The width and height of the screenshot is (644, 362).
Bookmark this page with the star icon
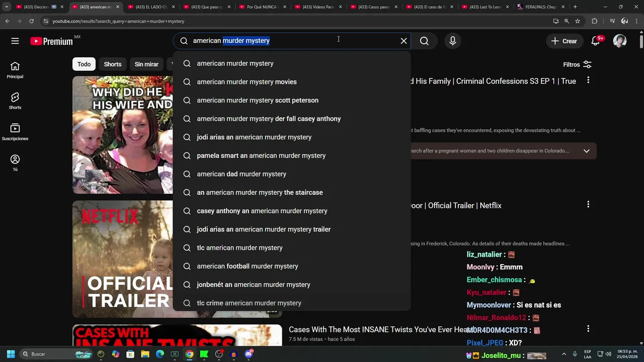click(578, 21)
